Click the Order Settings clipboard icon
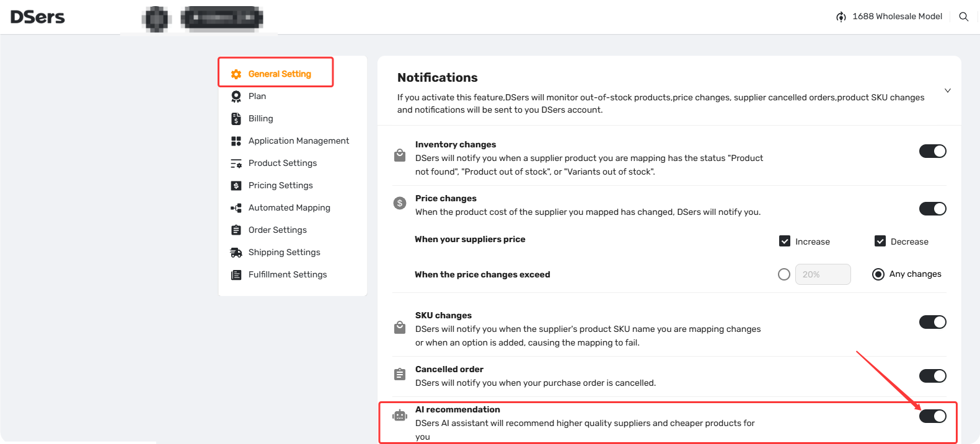 [x=236, y=230]
